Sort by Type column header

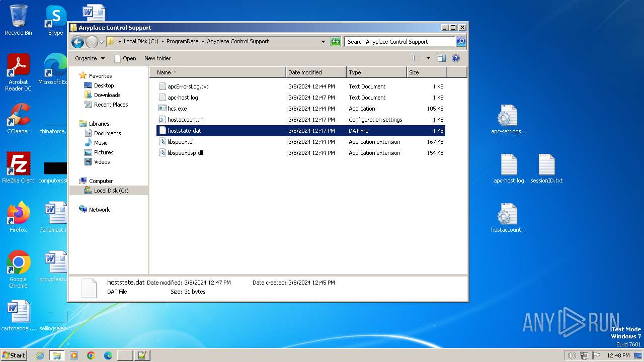(x=376, y=72)
